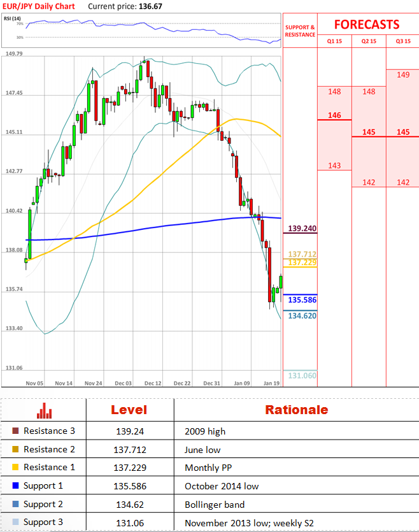419x532 pixels.
Task: Click the Resistance 1 row label
Action: pyautogui.click(x=49, y=467)
